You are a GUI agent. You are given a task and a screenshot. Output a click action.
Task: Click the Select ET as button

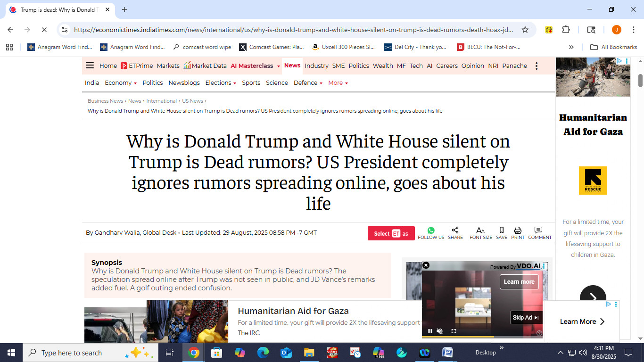[391, 233]
